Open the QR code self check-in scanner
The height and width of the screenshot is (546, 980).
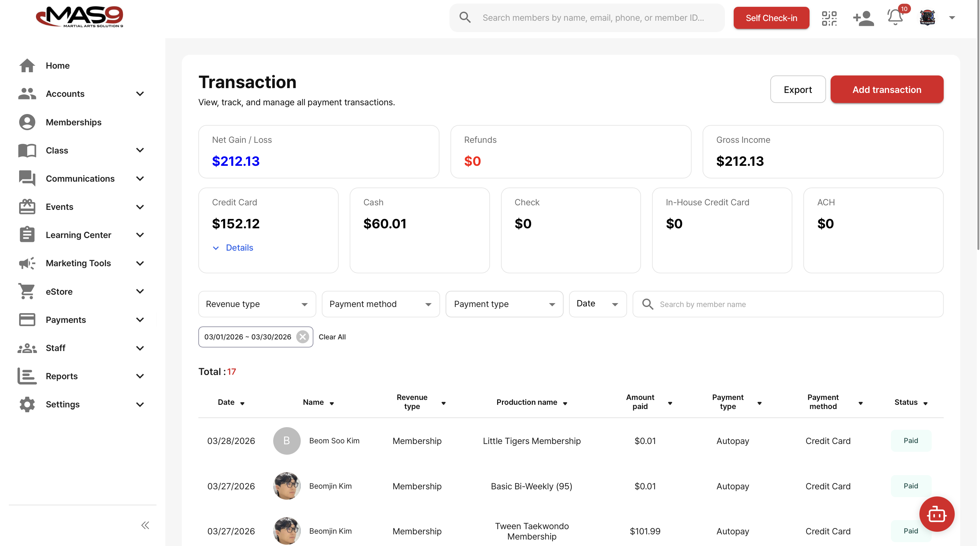point(830,17)
